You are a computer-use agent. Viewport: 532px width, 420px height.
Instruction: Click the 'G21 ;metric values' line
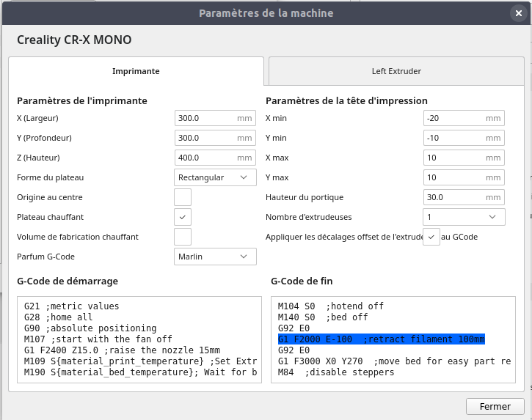72,306
